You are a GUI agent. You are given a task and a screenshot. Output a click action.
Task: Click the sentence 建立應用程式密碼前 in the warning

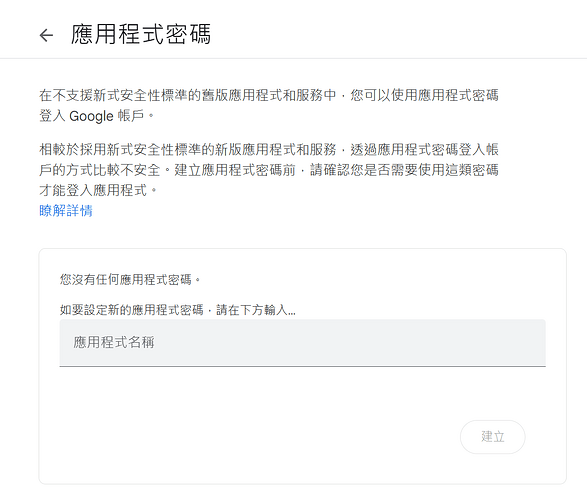[235, 170]
